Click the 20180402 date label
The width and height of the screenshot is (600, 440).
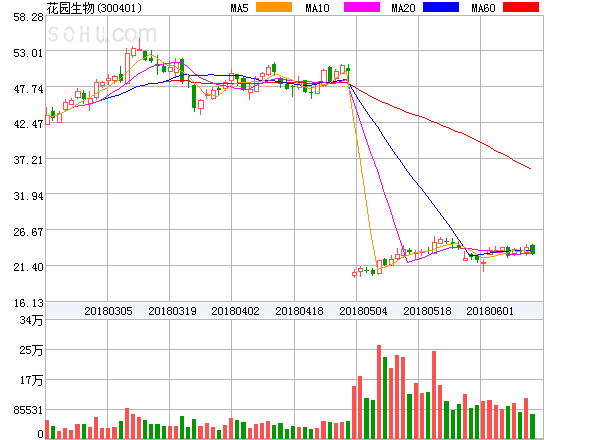tap(235, 311)
